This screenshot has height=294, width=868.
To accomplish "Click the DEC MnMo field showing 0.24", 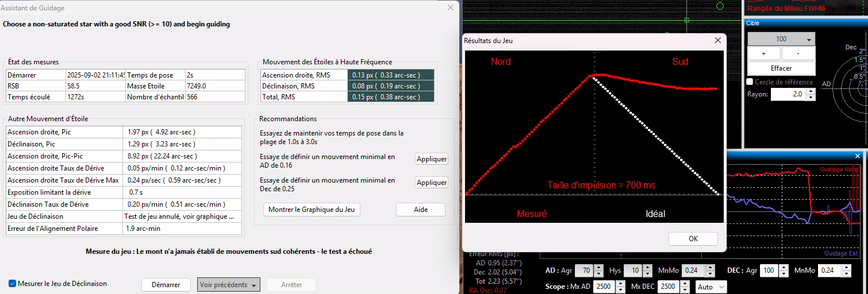I will (829, 270).
